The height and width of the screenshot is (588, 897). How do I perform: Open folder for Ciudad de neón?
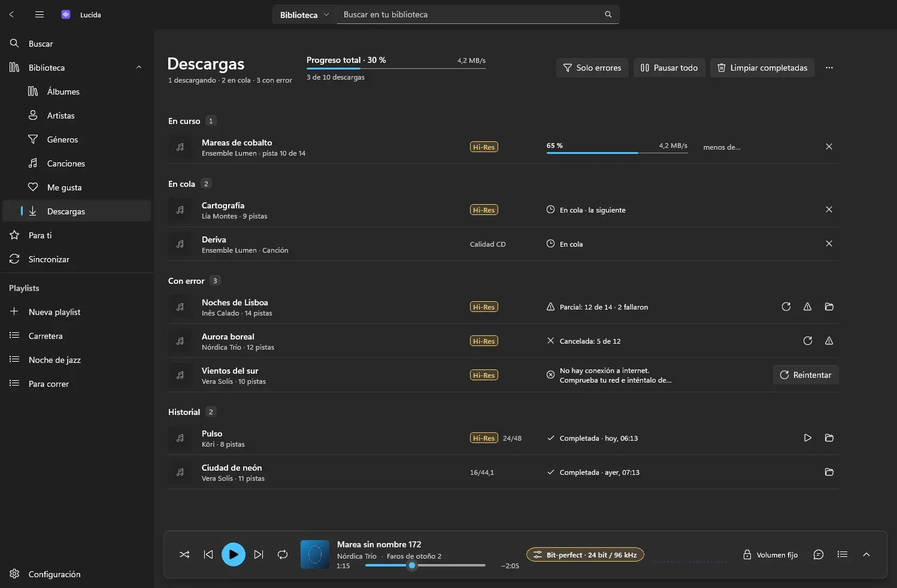pyautogui.click(x=829, y=472)
